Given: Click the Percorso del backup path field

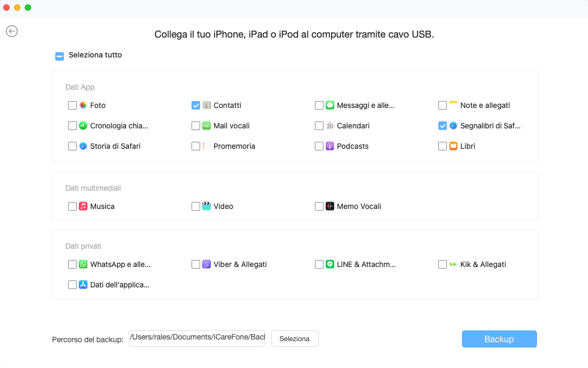Looking at the screenshot, I should coord(196,338).
